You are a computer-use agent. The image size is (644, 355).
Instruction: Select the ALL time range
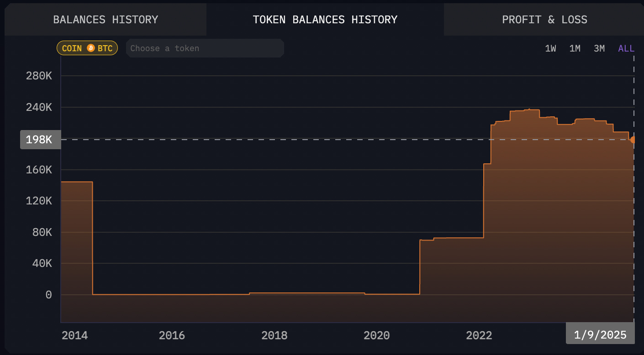(x=626, y=48)
